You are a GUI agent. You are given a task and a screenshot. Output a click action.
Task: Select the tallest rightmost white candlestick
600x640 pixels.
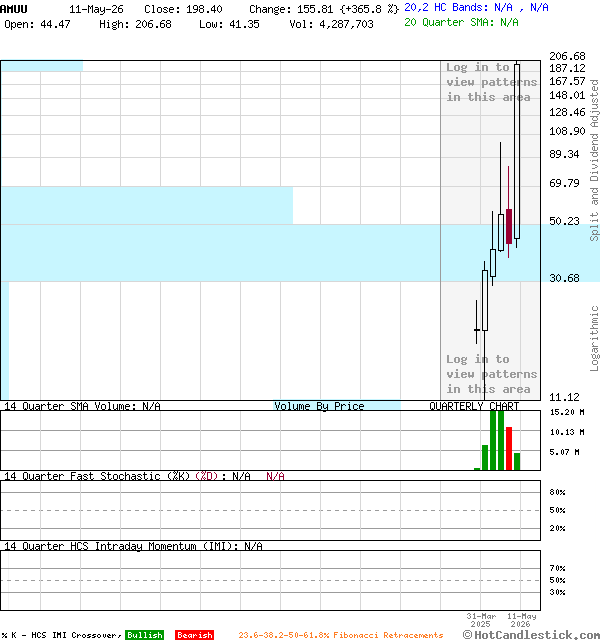[x=517, y=151]
